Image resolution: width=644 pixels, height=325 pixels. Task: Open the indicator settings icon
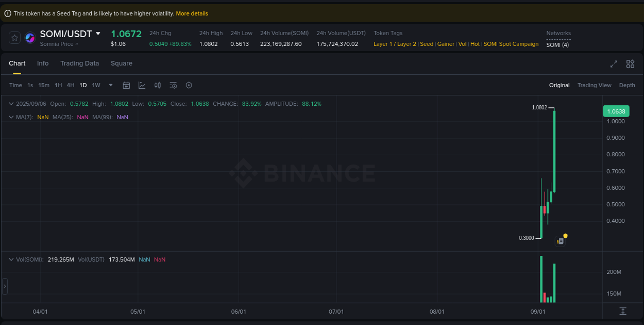click(173, 85)
